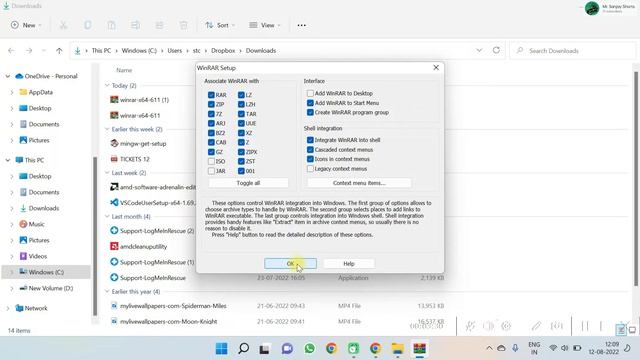Uncheck the 7Z association checkbox
The height and width of the screenshot is (360, 640).
tap(211, 114)
